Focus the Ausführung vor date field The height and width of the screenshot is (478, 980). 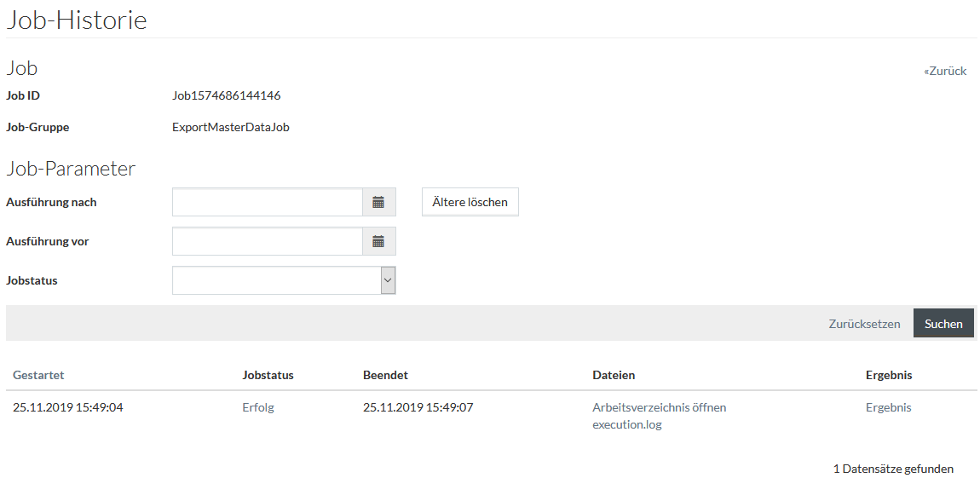click(x=268, y=241)
